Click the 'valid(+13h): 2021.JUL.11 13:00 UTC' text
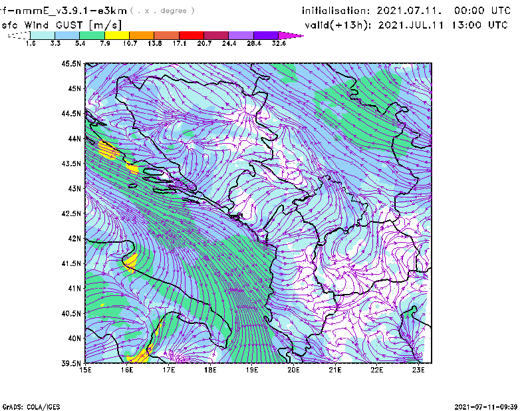The height and width of the screenshot is (411, 532). click(x=406, y=25)
